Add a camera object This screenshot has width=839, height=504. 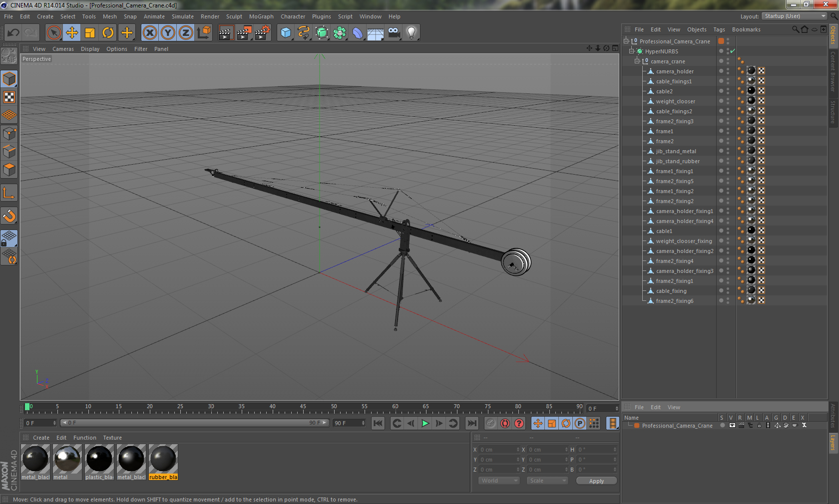[394, 33]
